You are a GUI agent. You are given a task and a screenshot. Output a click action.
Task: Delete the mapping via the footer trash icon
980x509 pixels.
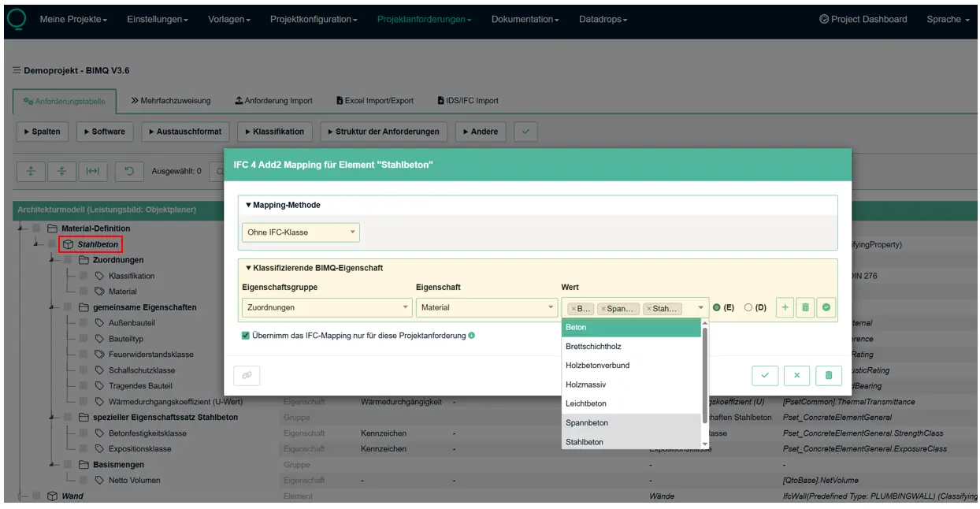pos(828,376)
